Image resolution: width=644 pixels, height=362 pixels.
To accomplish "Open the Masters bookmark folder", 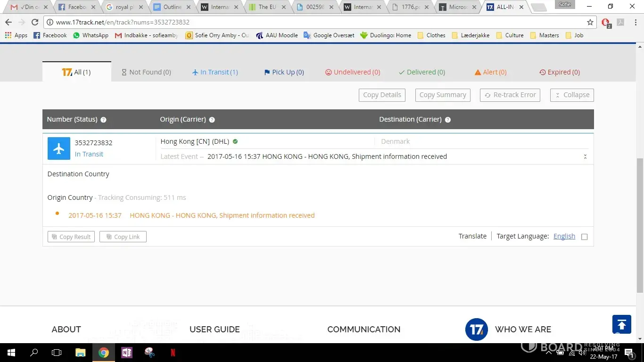I will pyautogui.click(x=545, y=35).
